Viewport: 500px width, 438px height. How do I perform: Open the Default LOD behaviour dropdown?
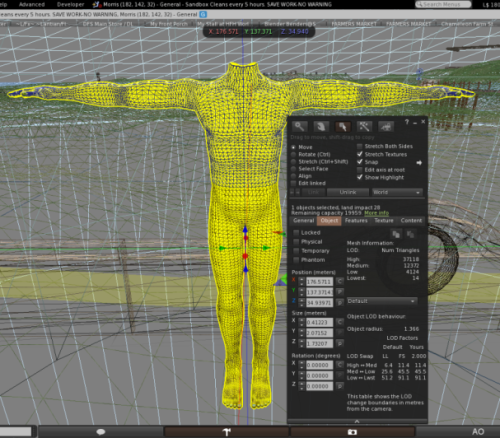tap(382, 301)
